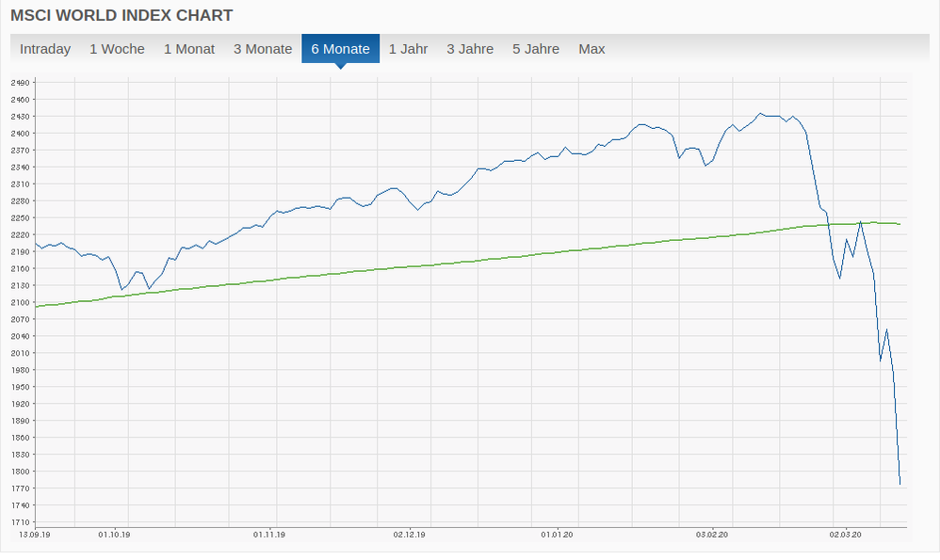The height and width of the screenshot is (560, 940).
Task: Show the 3 Monate chart
Action: point(263,49)
